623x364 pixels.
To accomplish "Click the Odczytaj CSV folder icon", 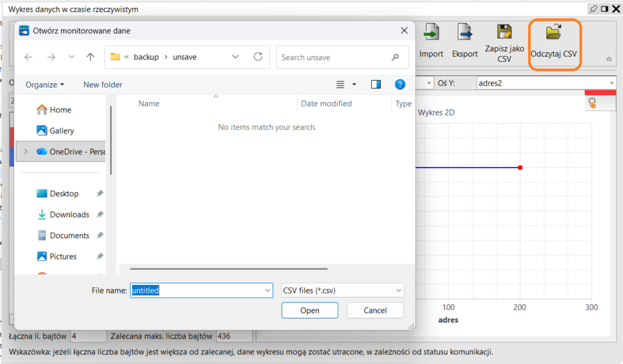I will click(x=554, y=32).
